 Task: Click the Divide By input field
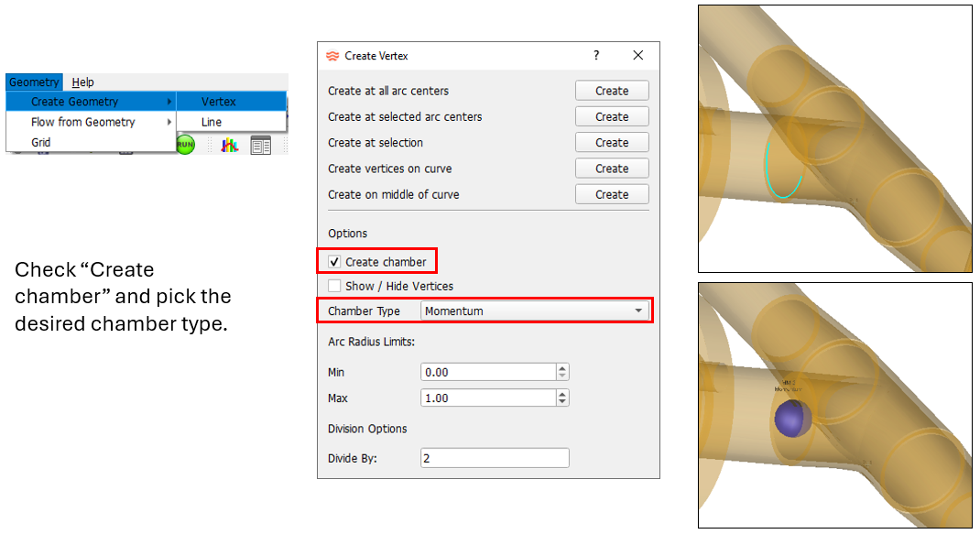click(x=495, y=458)
